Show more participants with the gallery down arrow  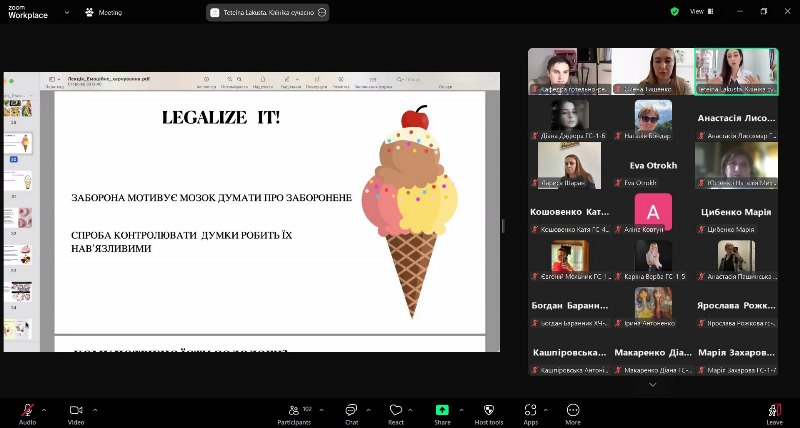[653, 384]
